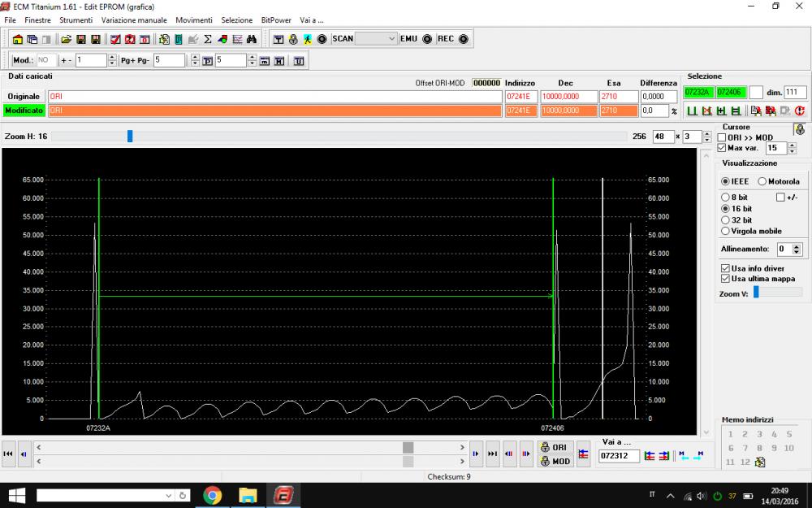This screenshot has height=508, width=812.
Task: Click the dim. value field
Action: (795, 93)
